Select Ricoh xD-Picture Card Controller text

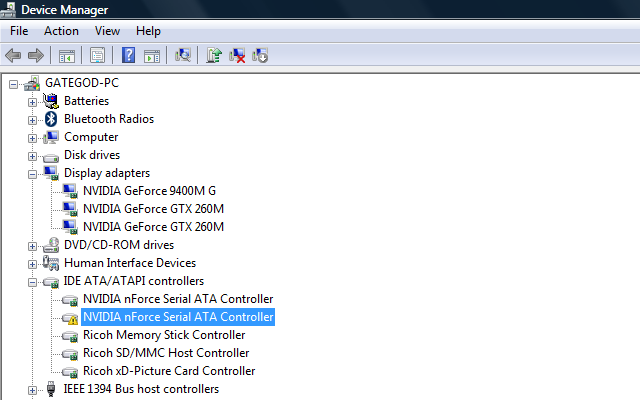tap(169, 371)
